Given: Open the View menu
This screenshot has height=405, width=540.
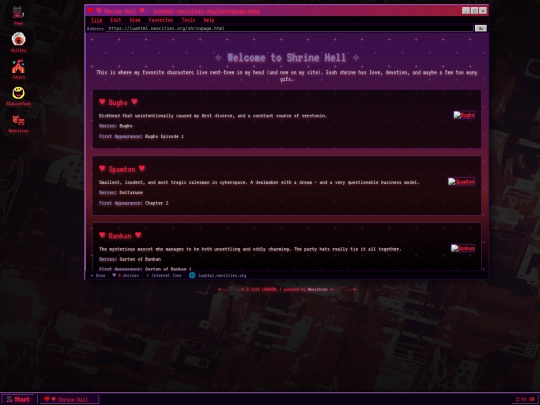Looking at the screenshot, I should coord(135,20).
